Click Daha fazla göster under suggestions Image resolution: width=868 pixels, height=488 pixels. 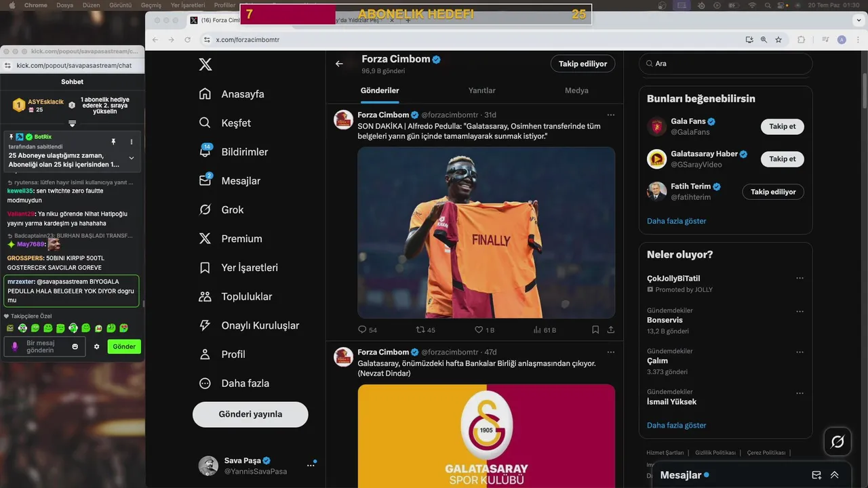(x=677, y=221)
